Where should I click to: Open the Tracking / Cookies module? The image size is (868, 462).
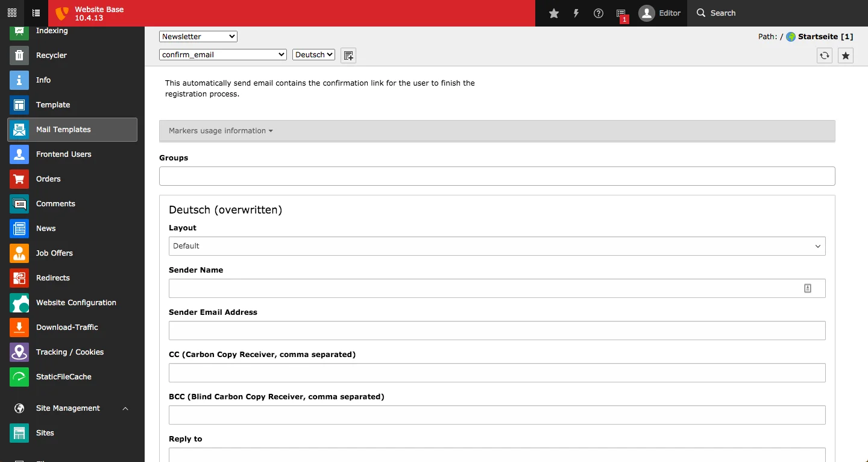point(69,352)
